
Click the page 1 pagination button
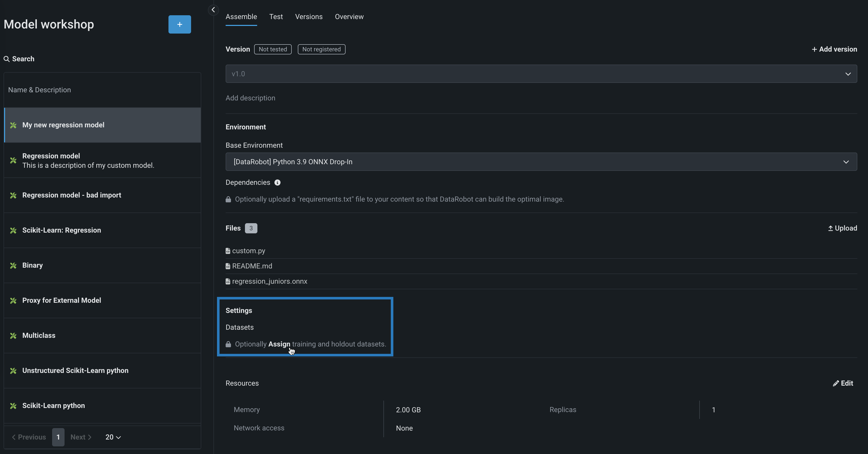(58, 437)
